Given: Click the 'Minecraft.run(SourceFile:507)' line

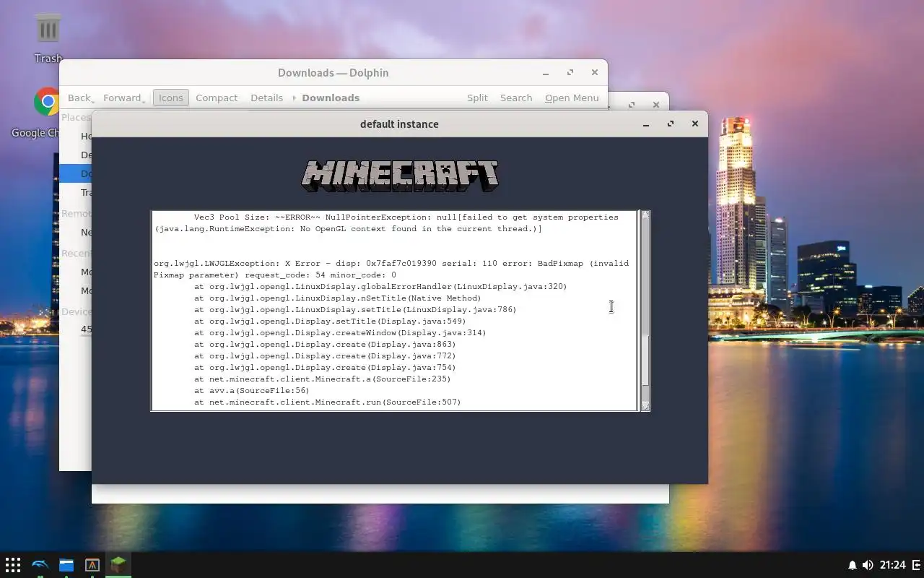Looking at the screenshot, I should pos(327,402).
